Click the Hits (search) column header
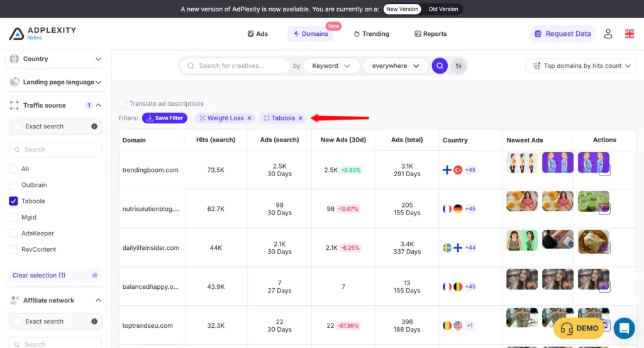The image size is (644, 348). [x=216, y=140]
